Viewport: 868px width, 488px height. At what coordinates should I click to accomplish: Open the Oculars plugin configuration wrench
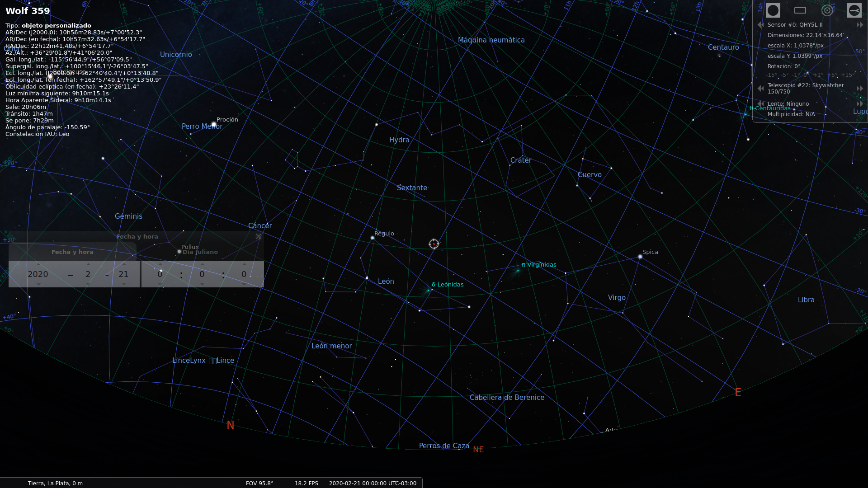[x=854, y=10]
